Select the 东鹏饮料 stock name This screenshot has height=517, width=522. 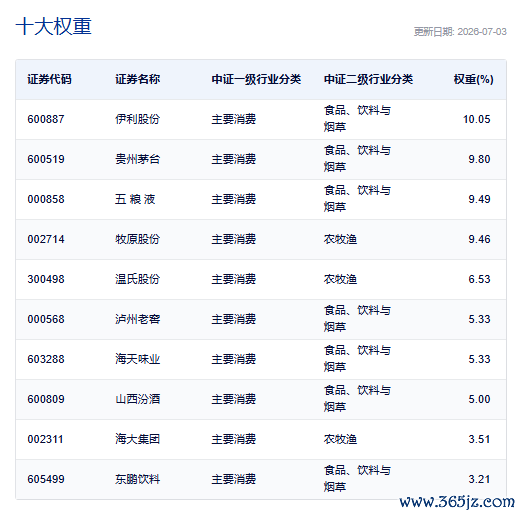137,479
